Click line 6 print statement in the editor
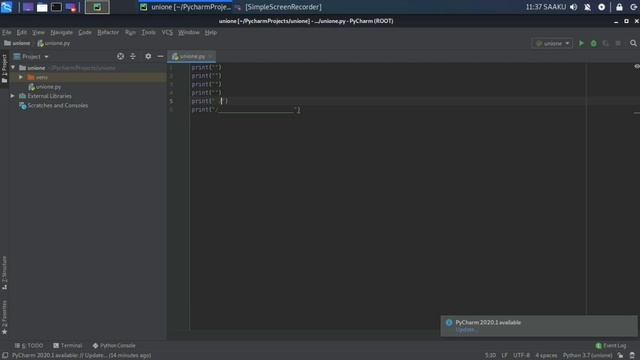This screenshot has width=640, height=360. pyautogui.click(x=246, y=110)
